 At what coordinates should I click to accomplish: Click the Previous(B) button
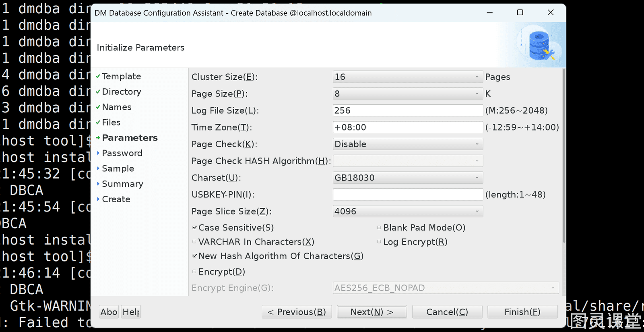[297, 312]
